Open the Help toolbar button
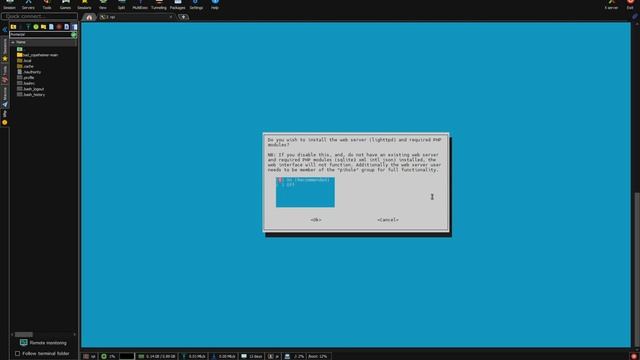This screenshot has width=640, height=360. click(215, 5)
